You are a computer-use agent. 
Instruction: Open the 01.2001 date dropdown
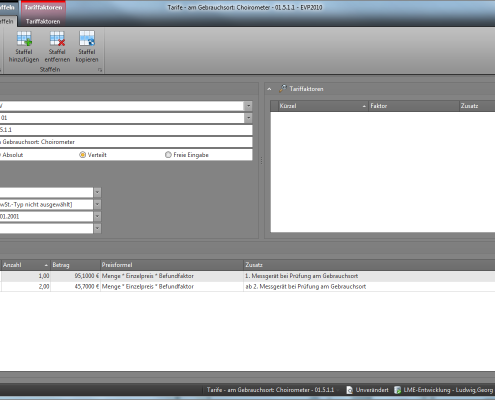(97, 216)
